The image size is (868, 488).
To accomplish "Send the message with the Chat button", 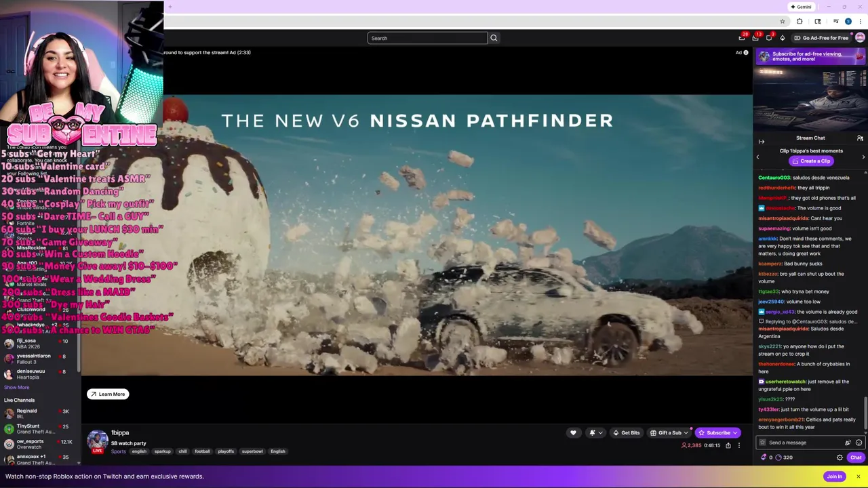I will coord(856,457).
